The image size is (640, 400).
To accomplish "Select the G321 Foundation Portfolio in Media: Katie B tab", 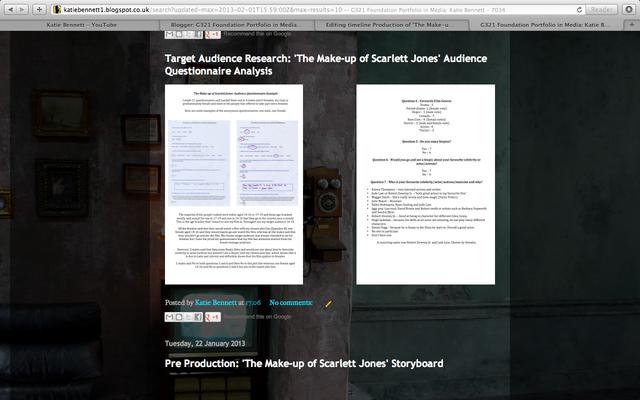I will point(545,25).
